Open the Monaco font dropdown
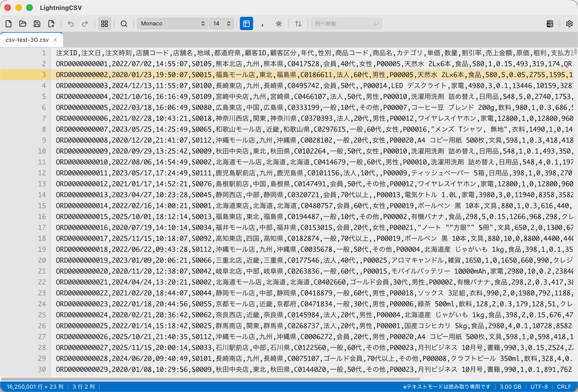Image resolution: width=578 pixels, height=392 pixels. 172,24
